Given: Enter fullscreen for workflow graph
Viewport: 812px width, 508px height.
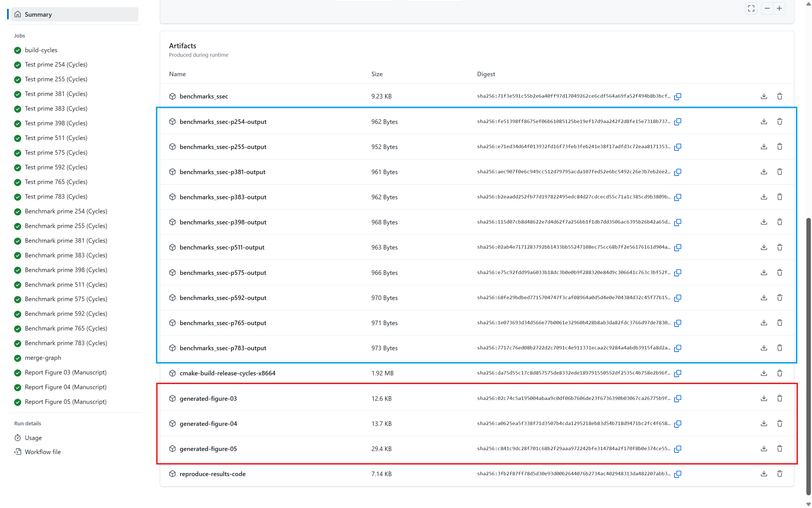Looking at the screenshot, I should click(751, 8).
